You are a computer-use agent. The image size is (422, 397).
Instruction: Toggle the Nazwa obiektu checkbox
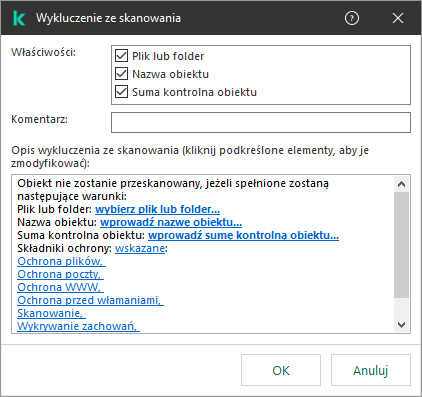pyautogui.click(x=121, y=74)
